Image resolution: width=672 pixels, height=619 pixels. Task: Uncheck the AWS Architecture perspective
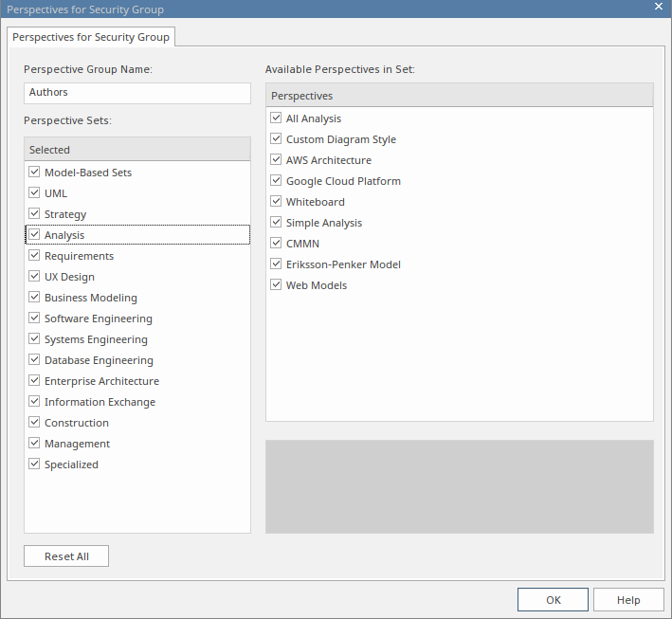[x=276, y=160]
